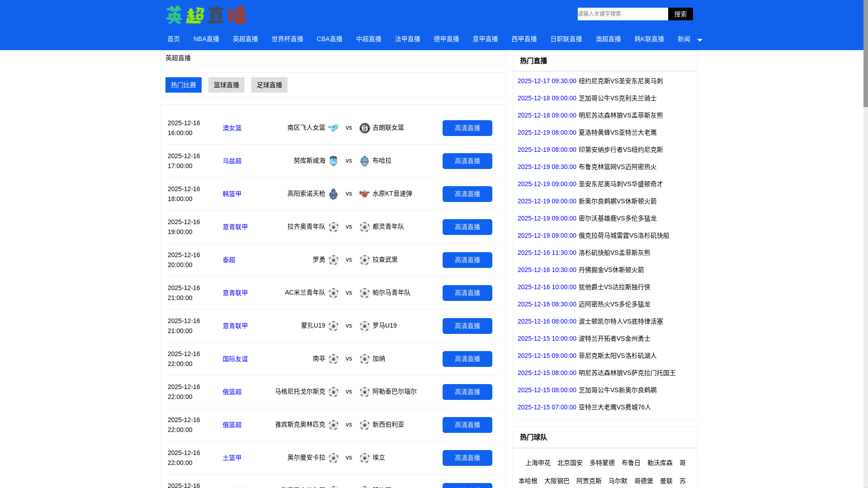Viewport: 868px width, 488px height.
Task: Open 亚特兰大老鹰VS费城76人 hot match
Action: click(615, 407)
